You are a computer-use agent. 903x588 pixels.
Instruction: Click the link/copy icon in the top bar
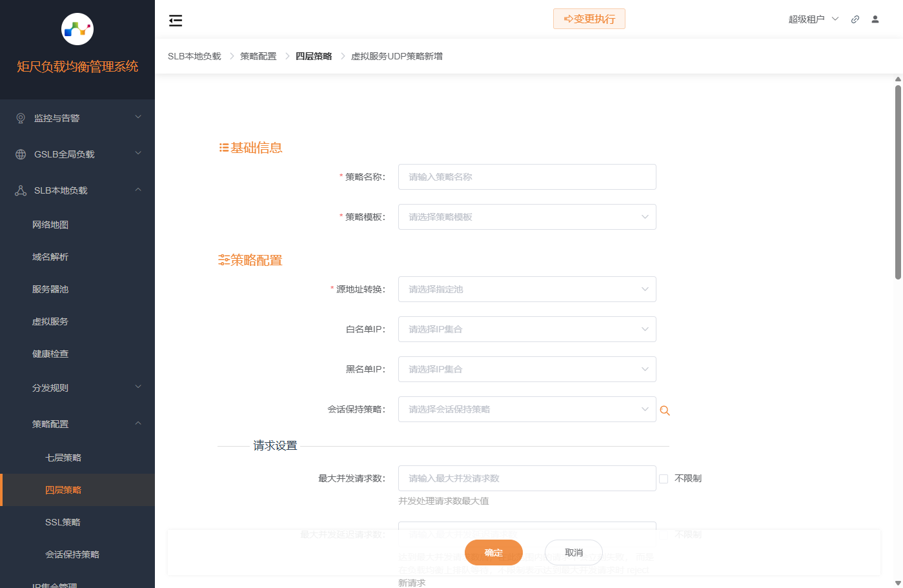(x=855, y=19)
